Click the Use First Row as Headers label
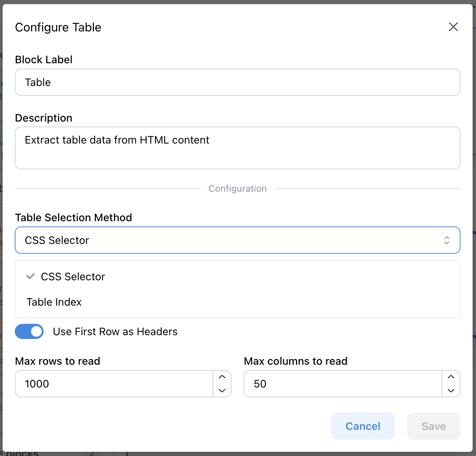 pyautogui.click(x=115, y=332)
